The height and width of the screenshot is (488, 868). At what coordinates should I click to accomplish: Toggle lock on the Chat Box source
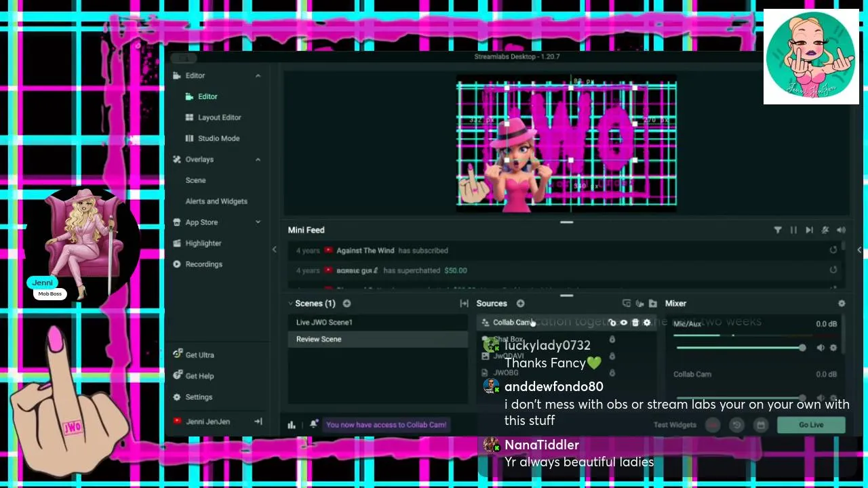pos(612,340)
